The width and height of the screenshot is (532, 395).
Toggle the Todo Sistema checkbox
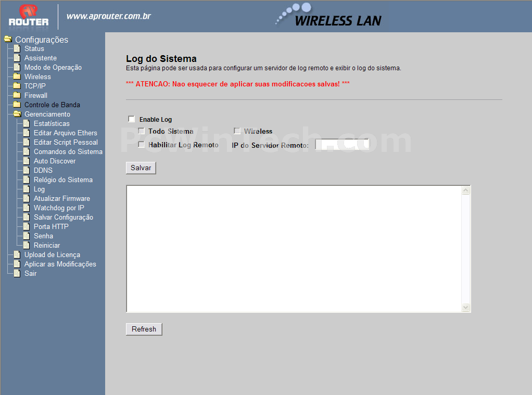click(x=142, y=131)
